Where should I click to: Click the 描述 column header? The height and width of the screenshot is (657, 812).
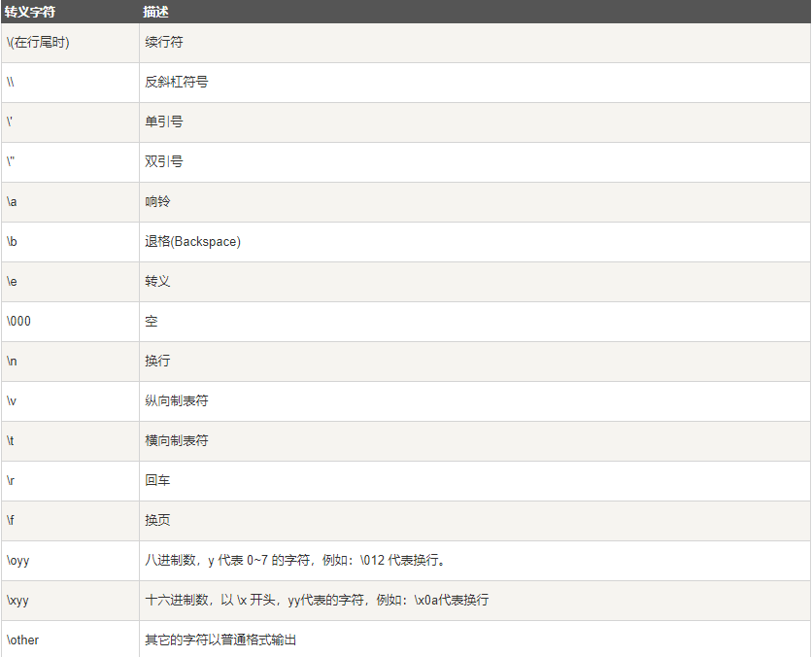coord(155,12)
